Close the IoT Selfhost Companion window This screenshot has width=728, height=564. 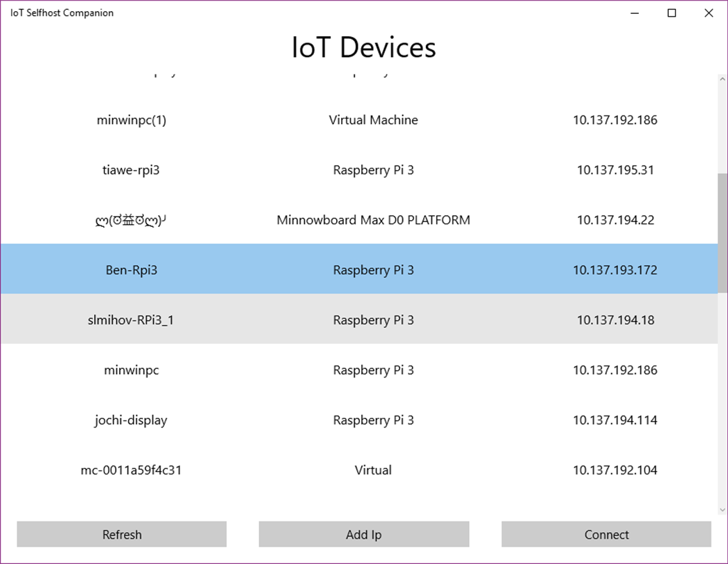709,13
